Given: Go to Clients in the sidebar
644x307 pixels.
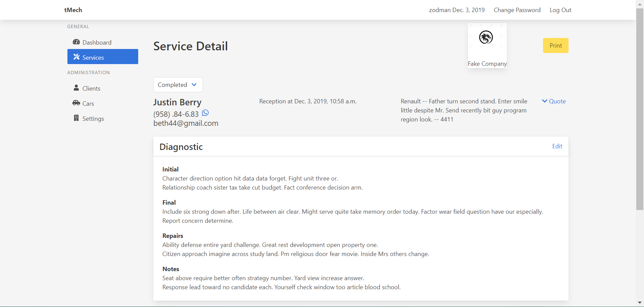Looking at the screenshot, I should click(x=103, y=88).
